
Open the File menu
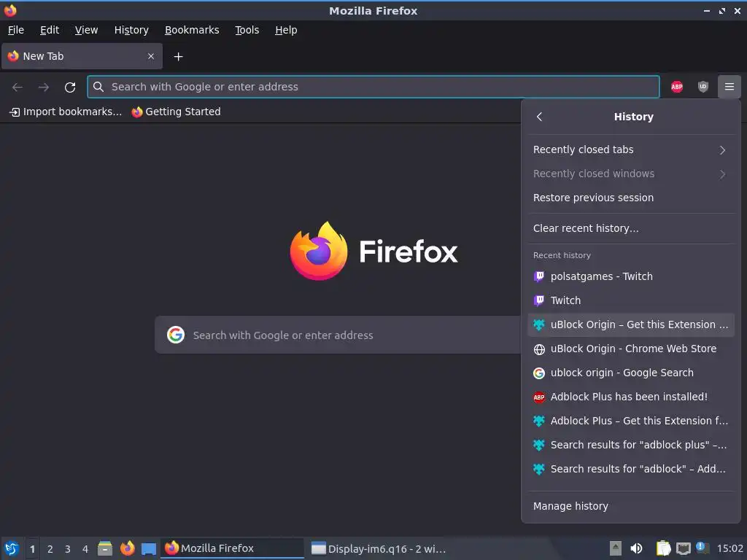(x=16, y=30)
